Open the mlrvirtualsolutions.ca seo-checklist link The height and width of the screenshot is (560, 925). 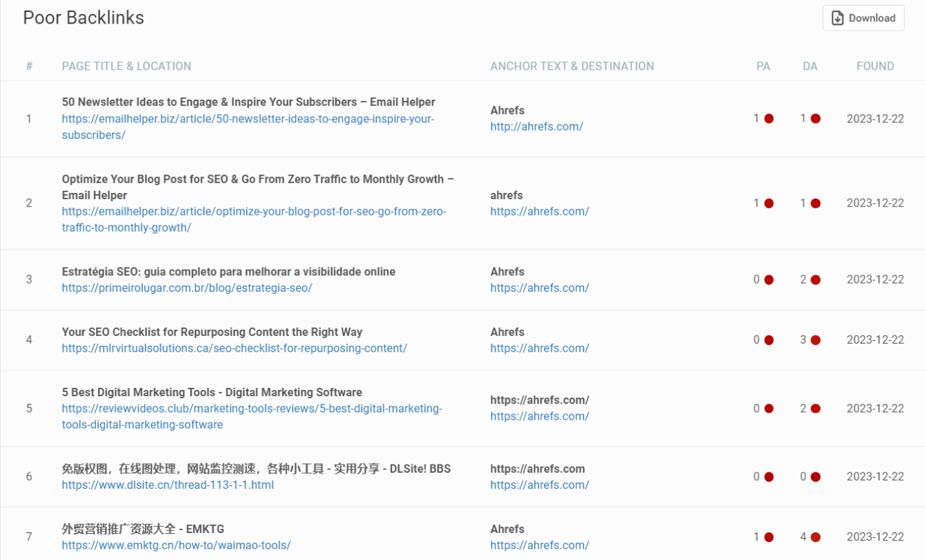234,348
